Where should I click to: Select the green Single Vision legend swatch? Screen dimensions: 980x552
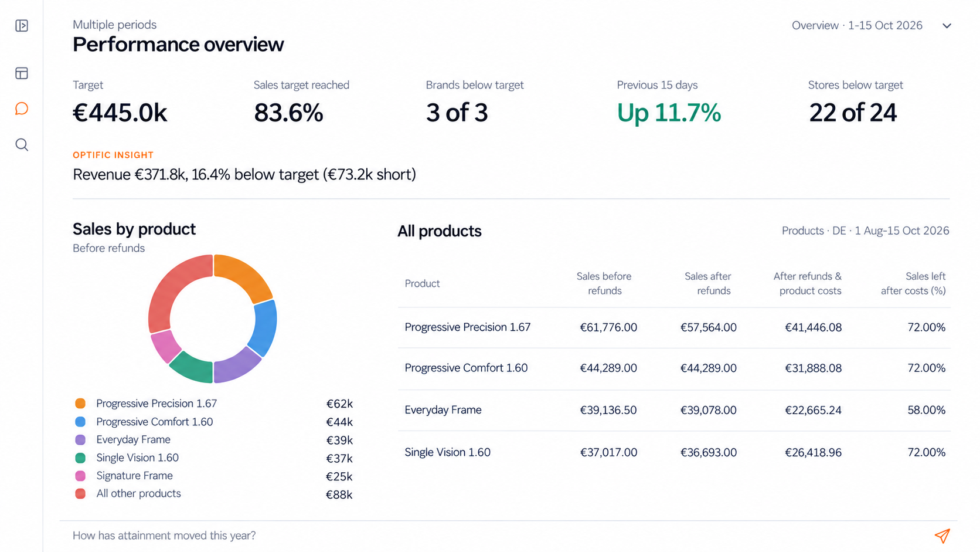point(80,458)
